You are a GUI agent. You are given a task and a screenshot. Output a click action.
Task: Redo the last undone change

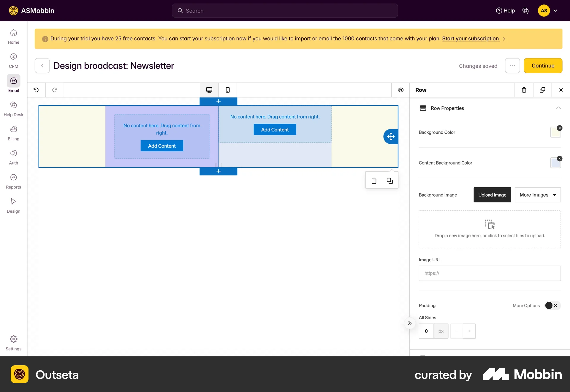55,90
